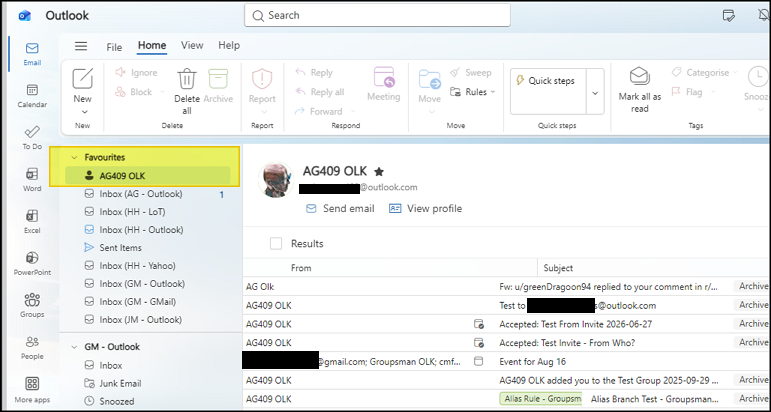771x412 pixels.
Task: Collapse the GM - Outlook account folder
Action: pyautogui.click(x=74, y=347)
